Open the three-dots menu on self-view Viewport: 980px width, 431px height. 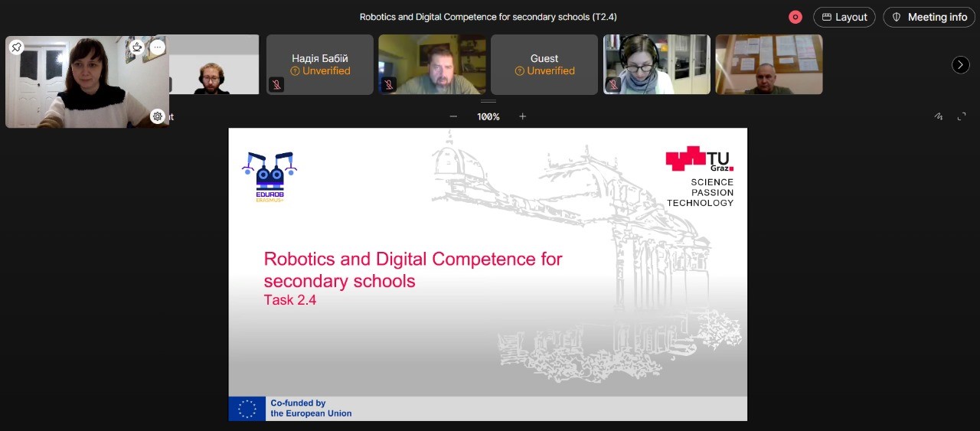[x=157, y=47]
